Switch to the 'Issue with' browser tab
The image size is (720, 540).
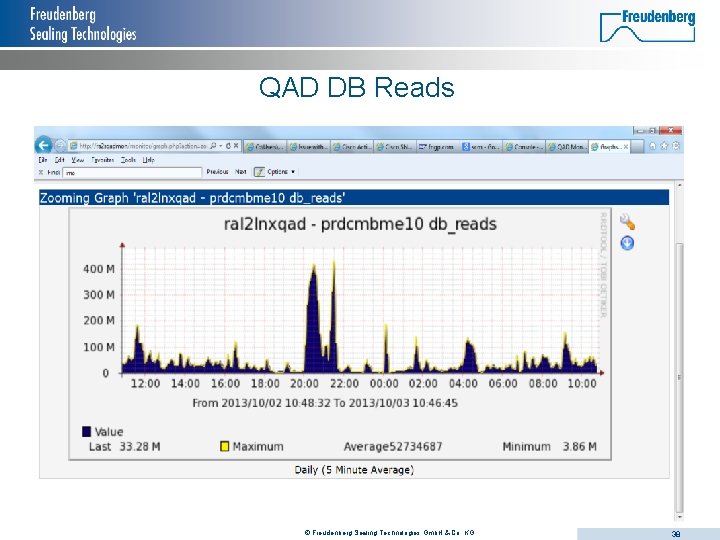point(308,147)
